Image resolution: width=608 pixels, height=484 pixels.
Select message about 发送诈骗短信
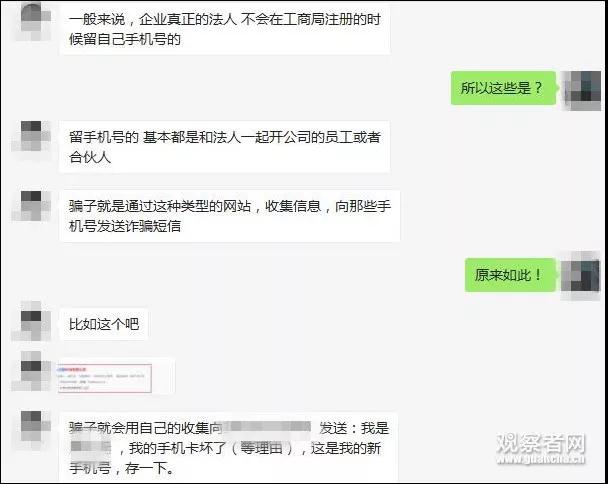coord(230,216)
